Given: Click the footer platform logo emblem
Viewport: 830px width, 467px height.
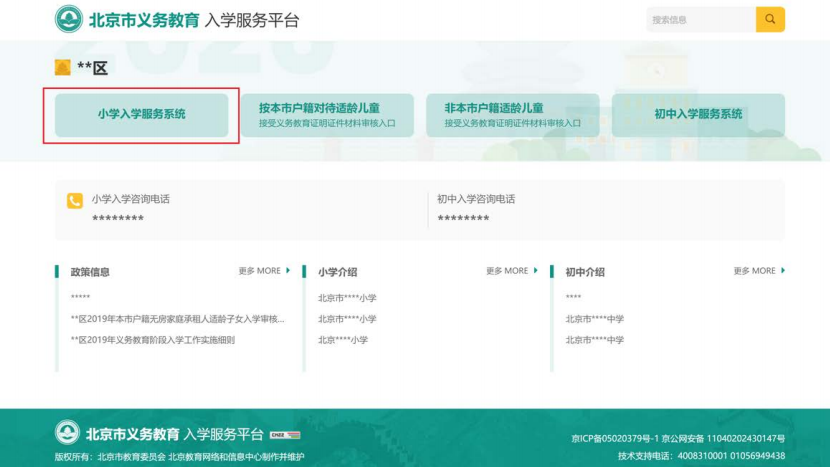Looking at the screenshot, I should click(x=68, y=434).
